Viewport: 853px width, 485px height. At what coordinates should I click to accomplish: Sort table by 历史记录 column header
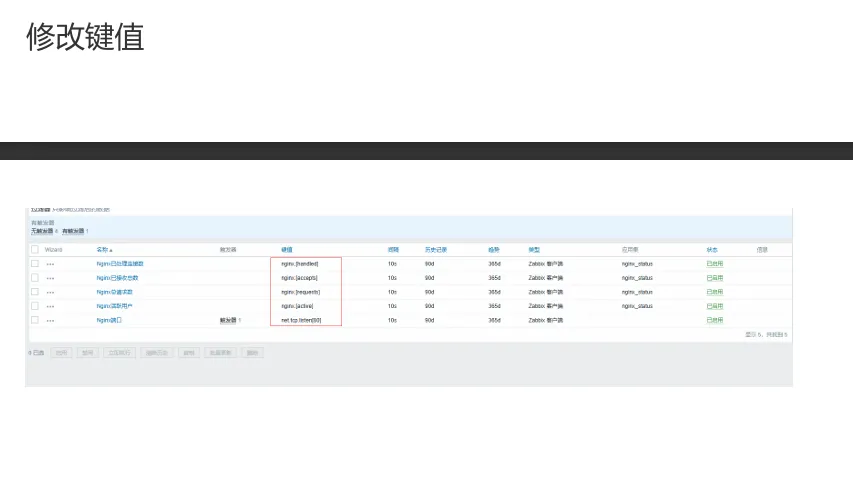(x=435, y=249)
